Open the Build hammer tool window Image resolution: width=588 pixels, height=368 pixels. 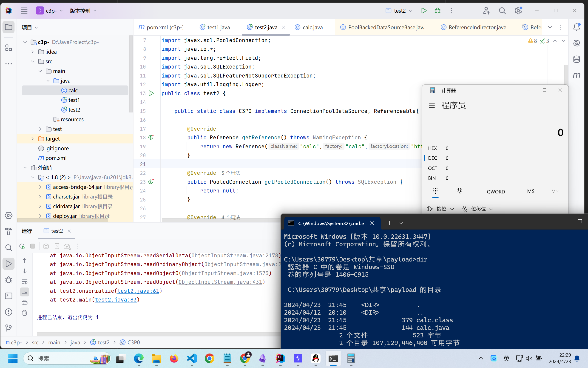click(x=9, y=231)
